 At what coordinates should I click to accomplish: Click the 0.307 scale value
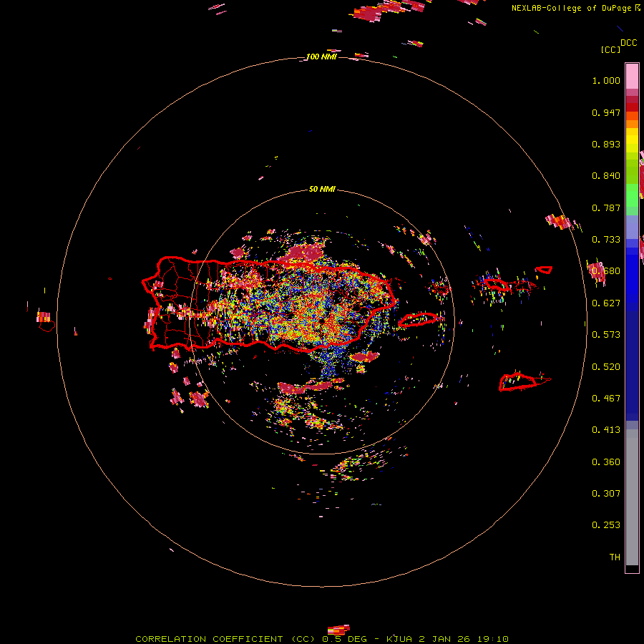(606, 494)
